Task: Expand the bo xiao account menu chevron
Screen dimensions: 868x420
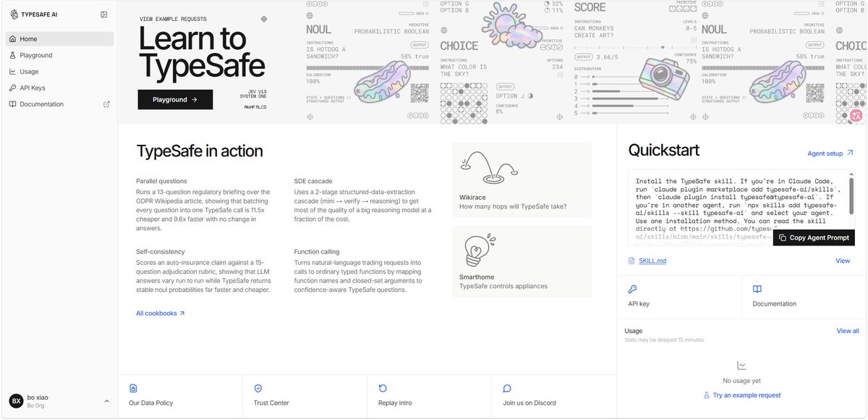Action: [x=106, y=400]
